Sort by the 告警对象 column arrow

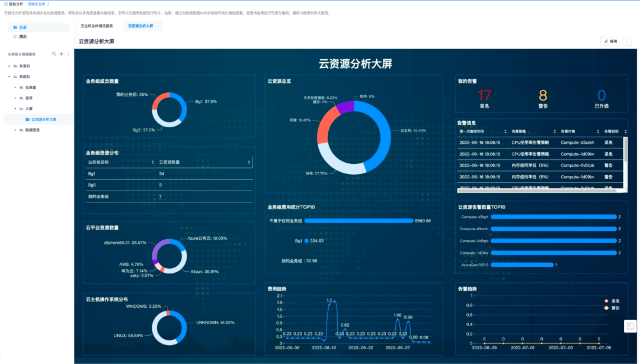[598, 131]
